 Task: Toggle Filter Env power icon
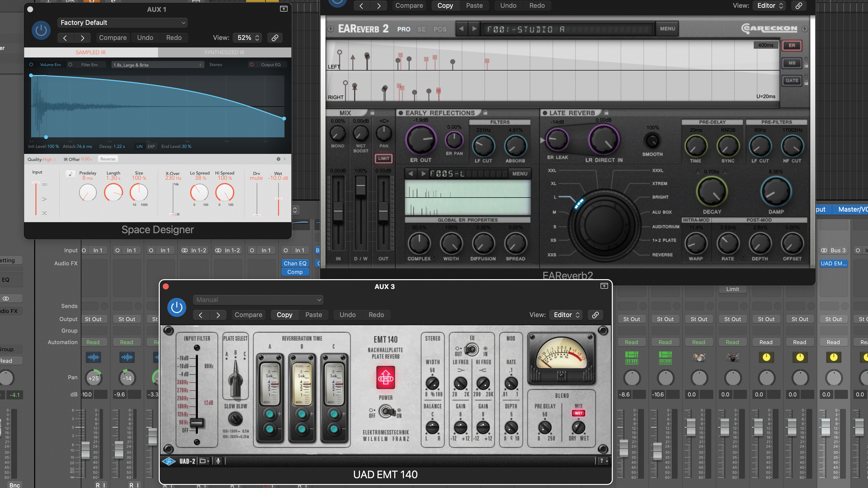tap(70, 64)
